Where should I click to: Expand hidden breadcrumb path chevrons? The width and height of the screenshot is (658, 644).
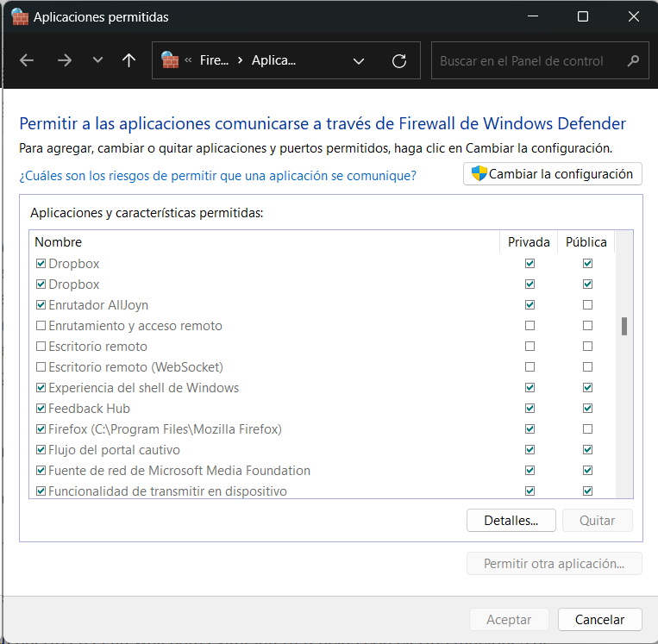point(188,61)
